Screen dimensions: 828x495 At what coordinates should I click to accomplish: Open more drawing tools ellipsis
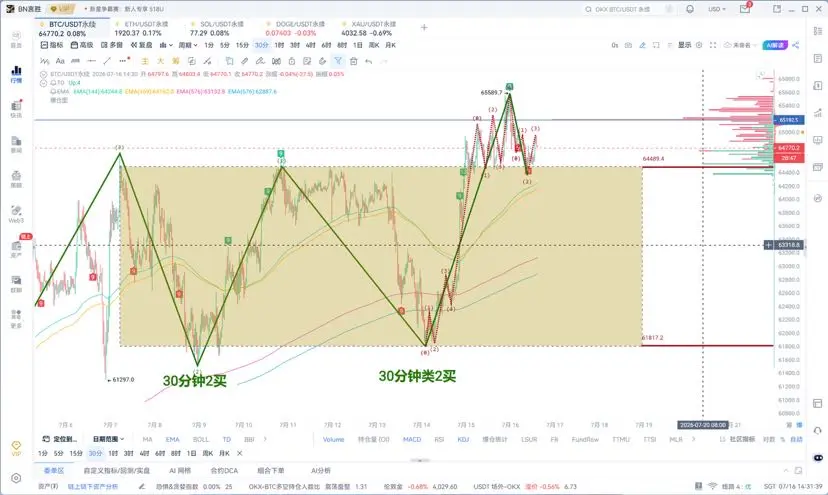(124, 61)
